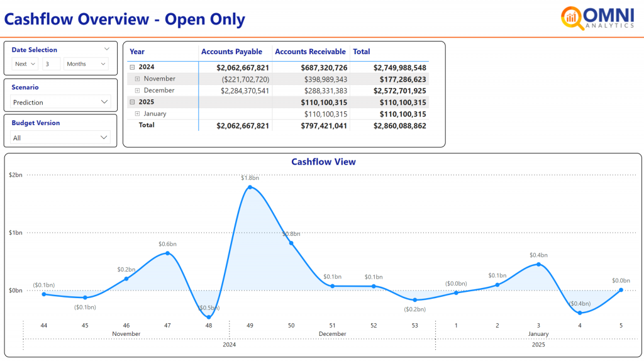Click the Total column header
The width and height of the screenshot is (644, 361).
click(x=362, y=52)
